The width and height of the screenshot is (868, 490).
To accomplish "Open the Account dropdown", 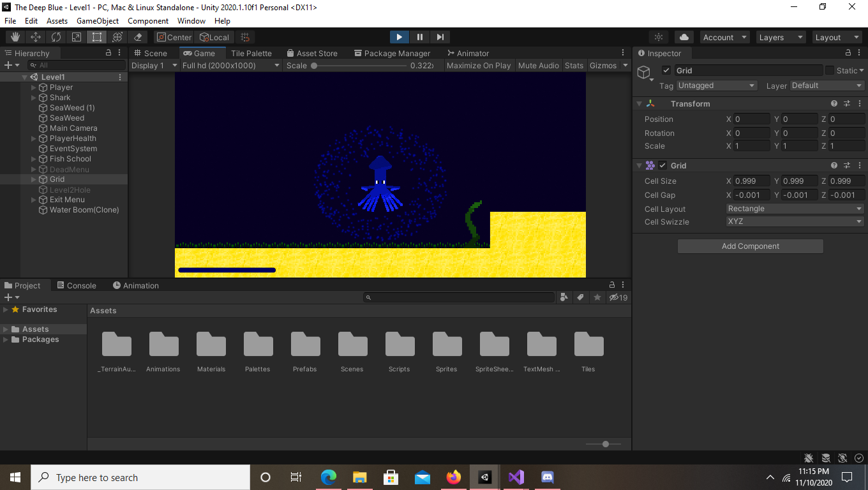I will [x=724, y=37].
